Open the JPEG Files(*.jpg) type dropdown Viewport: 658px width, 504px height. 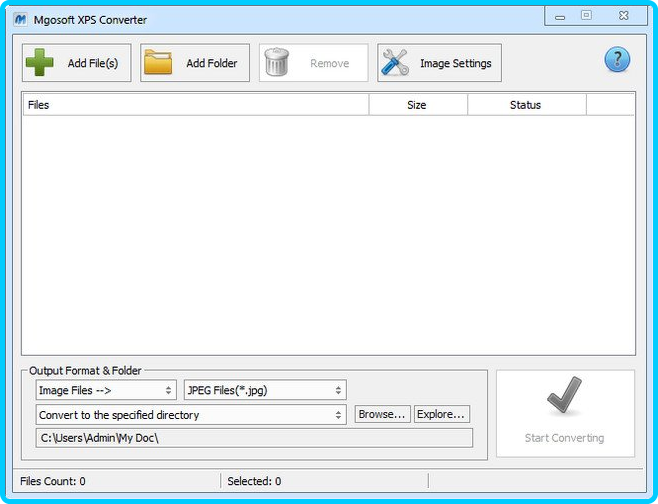265,390
